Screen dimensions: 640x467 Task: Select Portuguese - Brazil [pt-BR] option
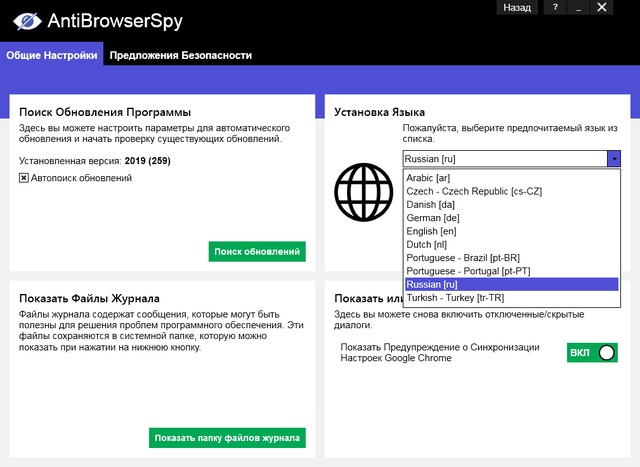point(464,257)
